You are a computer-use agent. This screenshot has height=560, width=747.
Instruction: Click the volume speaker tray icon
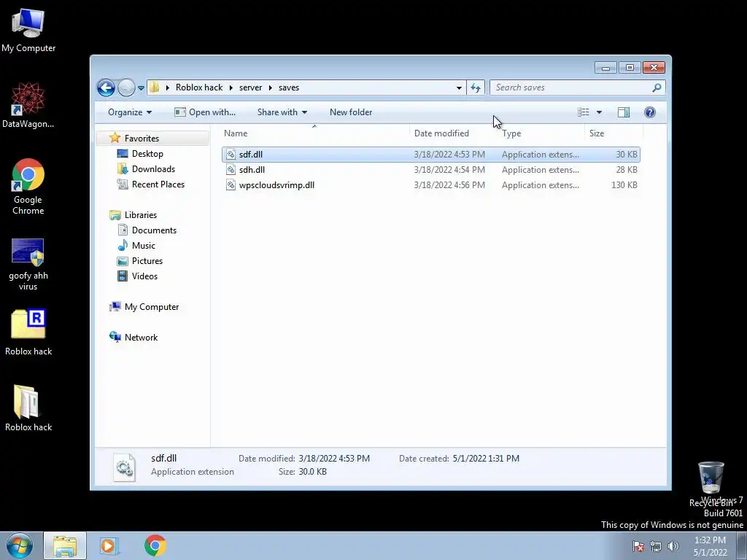pos(673,546)
